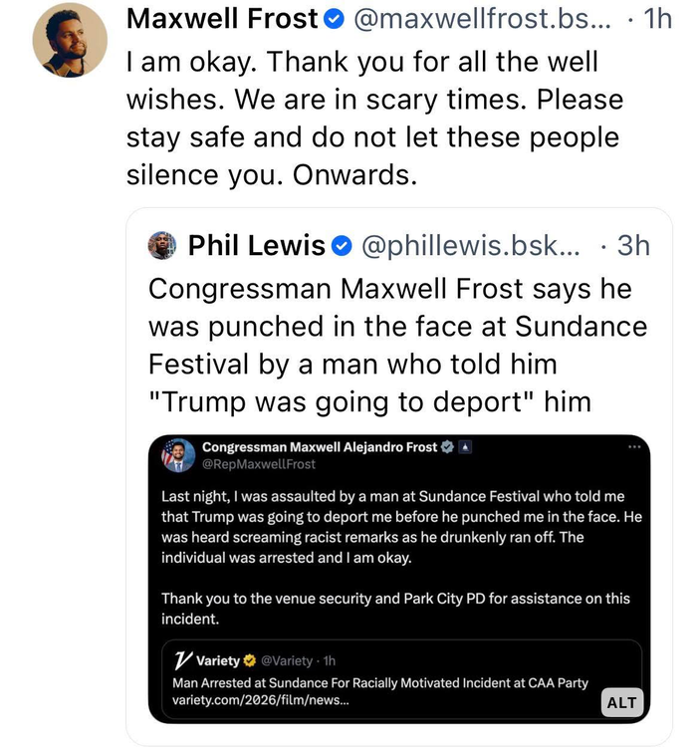This screenshot has height=747, width=700.
Task: Open Phil Lewis's quoted post text
Action: pyautogui.click(x=397, y=345)
